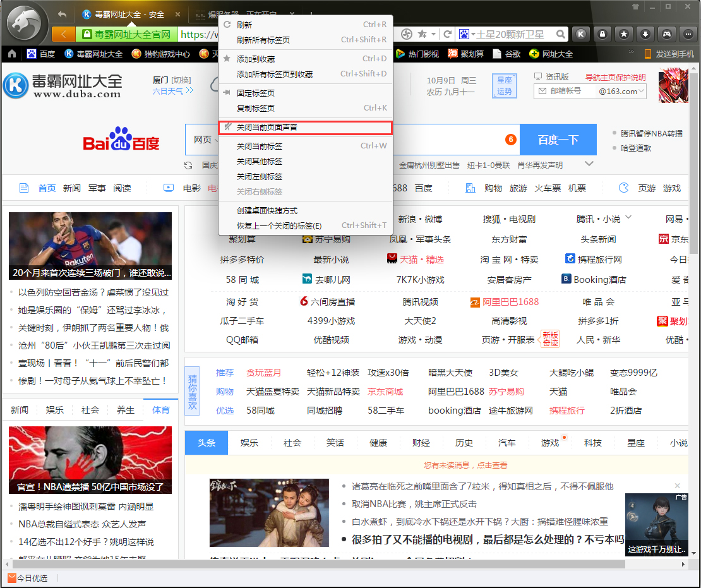Viewport: 701px width, 588px height.
Task: Open the privacy lock icon
Action: (602, 34)
